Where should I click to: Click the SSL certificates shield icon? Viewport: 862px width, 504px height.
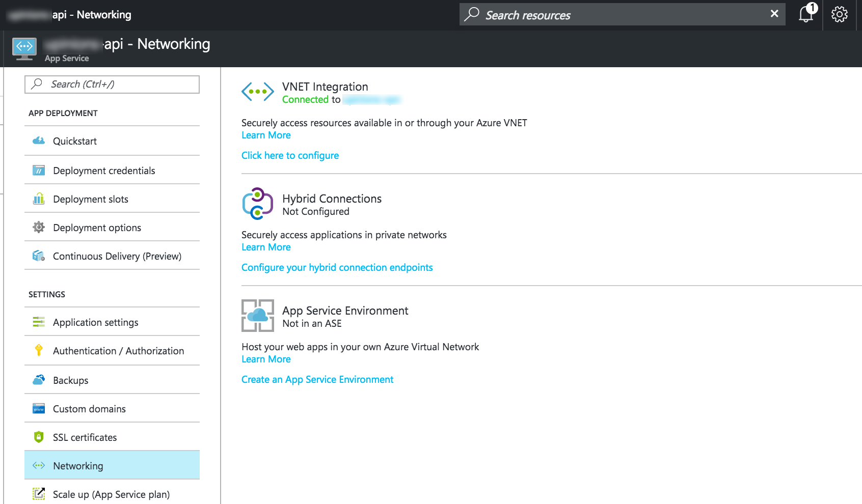[x=39, y=437]
